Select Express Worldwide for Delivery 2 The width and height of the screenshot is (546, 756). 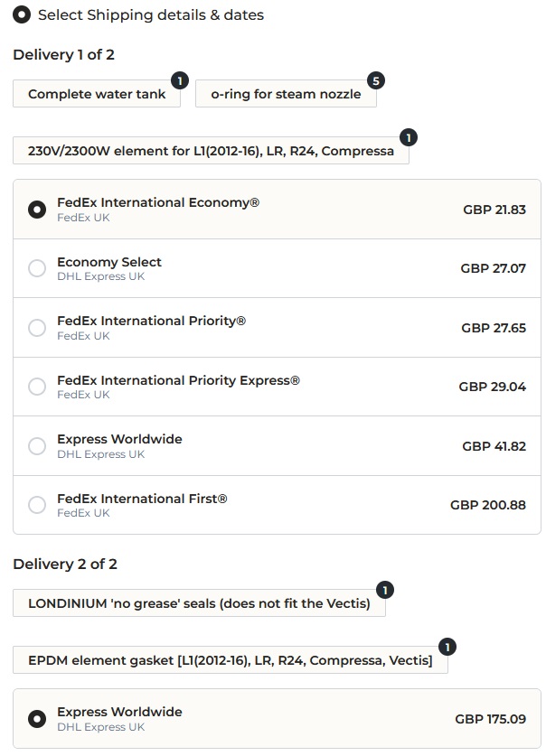tap(37, 719)
